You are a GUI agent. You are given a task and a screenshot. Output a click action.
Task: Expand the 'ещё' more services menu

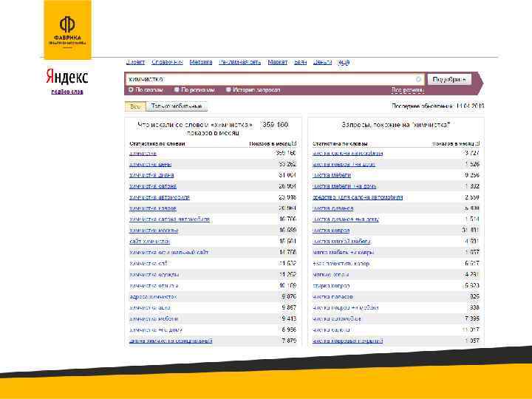pos(344,62)
